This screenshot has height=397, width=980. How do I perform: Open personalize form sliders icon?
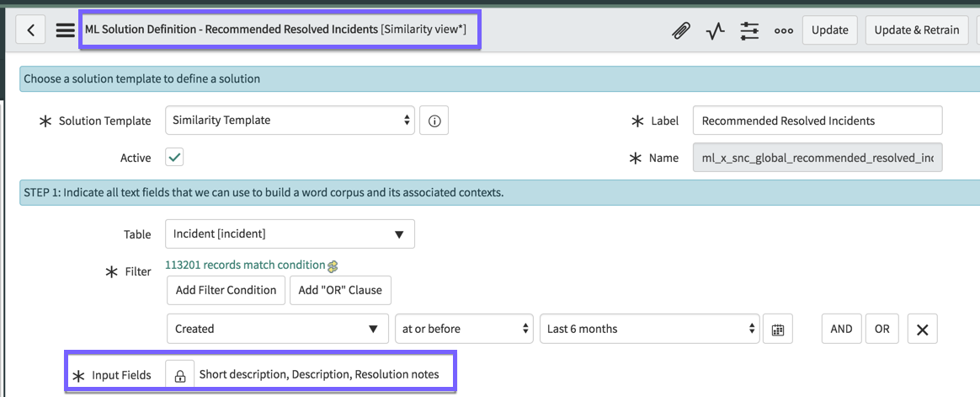[x=748, y=30]
